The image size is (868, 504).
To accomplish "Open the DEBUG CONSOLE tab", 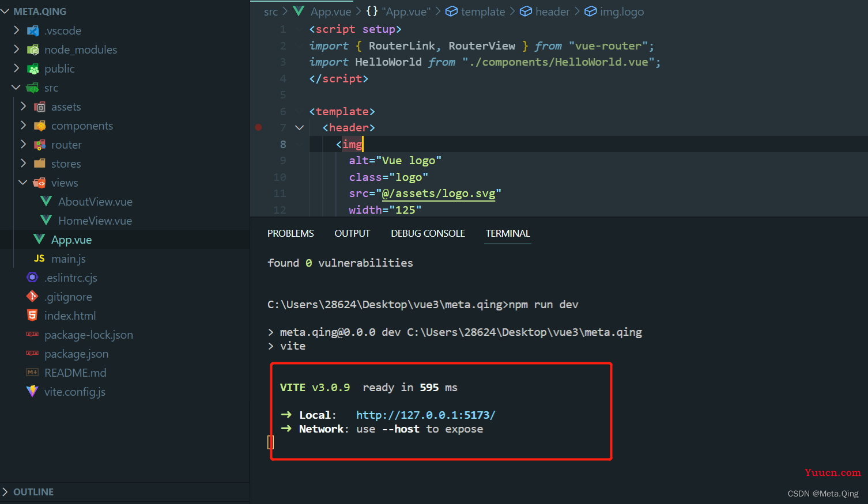I will [428, 233].
